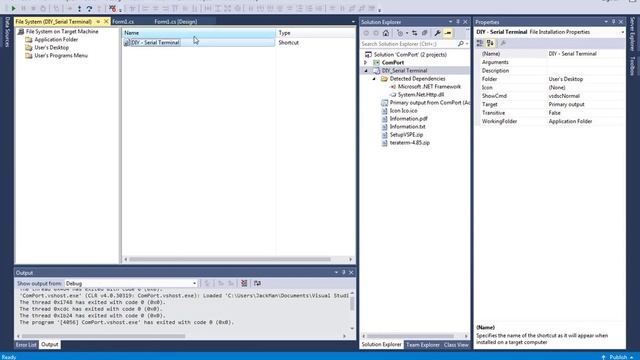Image resolution: width=640 pixels, height=360 pixels.
Task: Click the question mark help icon in toolbar
Action: [x=89, y=9]
